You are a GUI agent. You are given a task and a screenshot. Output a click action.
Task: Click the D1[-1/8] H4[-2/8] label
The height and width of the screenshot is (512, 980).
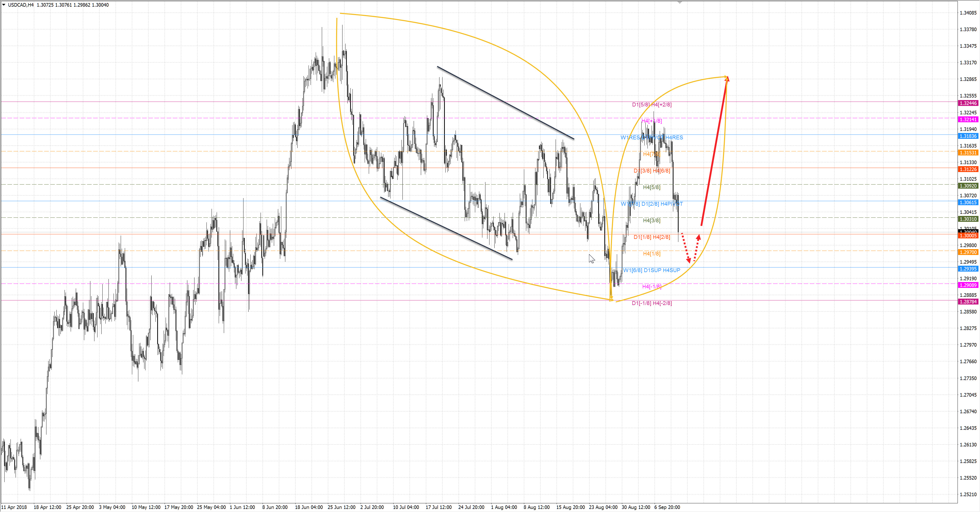[652, 303]
